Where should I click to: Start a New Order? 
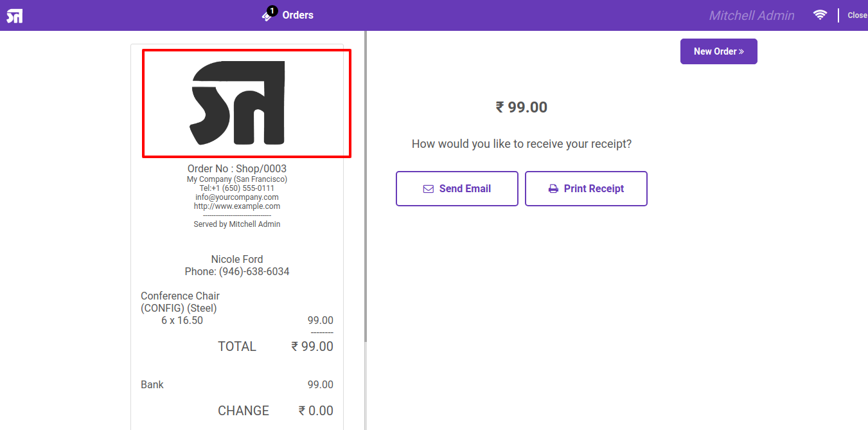coord(719,51)
